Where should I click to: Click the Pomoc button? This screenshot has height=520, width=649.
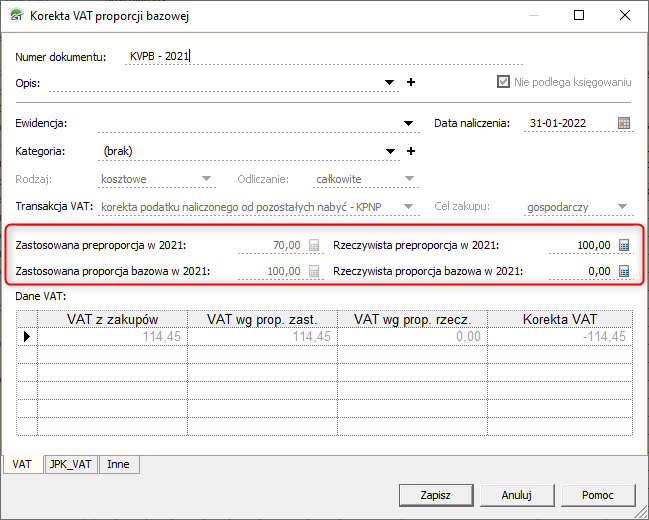tap(598, 495)
